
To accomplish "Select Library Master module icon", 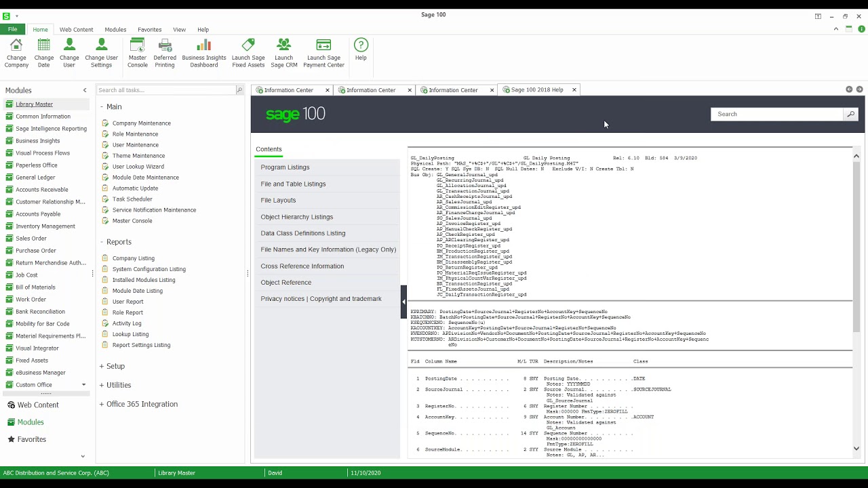I will (x=9, y=104).
